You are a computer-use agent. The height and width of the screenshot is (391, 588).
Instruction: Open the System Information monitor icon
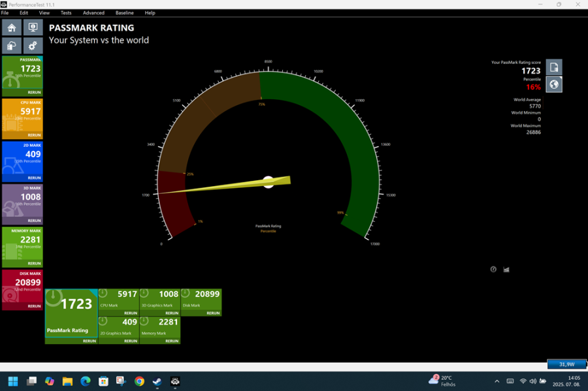33,27
